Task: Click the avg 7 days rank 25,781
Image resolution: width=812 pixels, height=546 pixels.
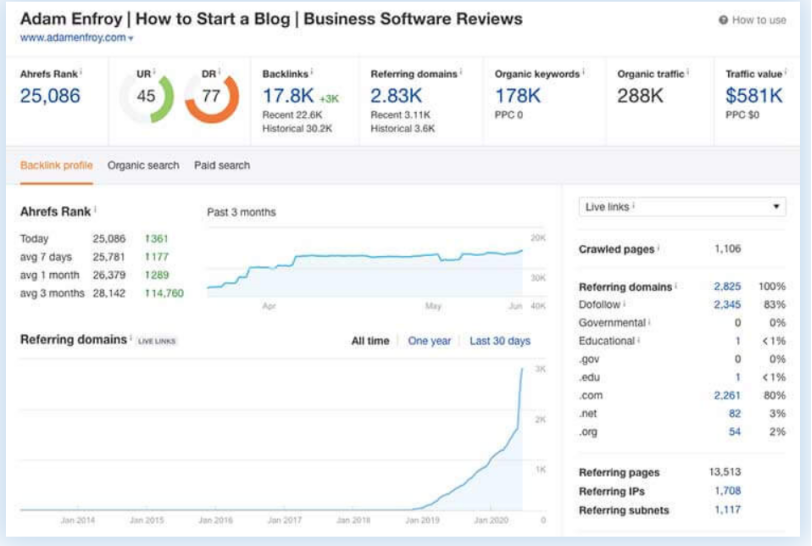Action: (x=109, y=257)
